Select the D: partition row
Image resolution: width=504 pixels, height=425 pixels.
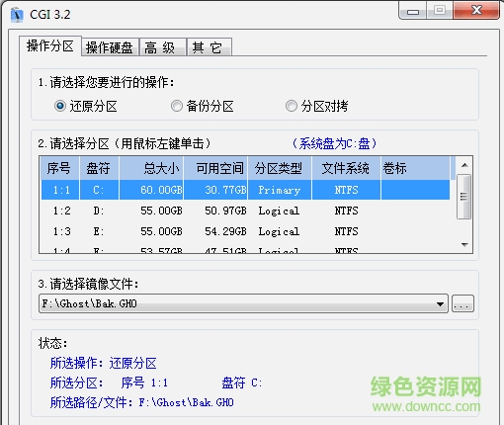coord(245,211)
